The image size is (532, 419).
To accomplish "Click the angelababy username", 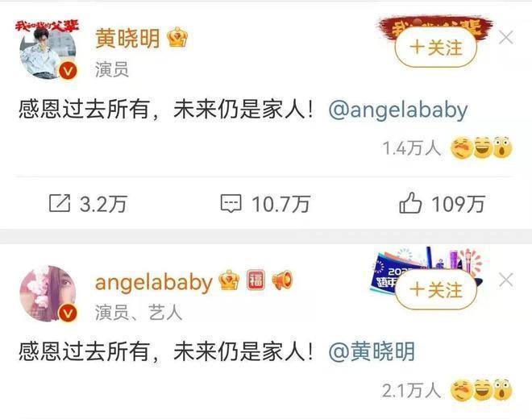I will (153, 282).
